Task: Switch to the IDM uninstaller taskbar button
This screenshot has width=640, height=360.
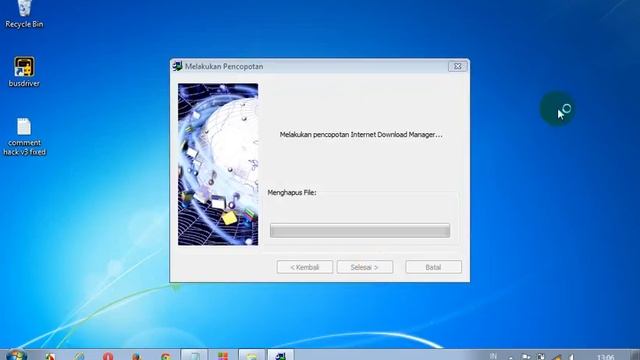Action: click(280, 355)
